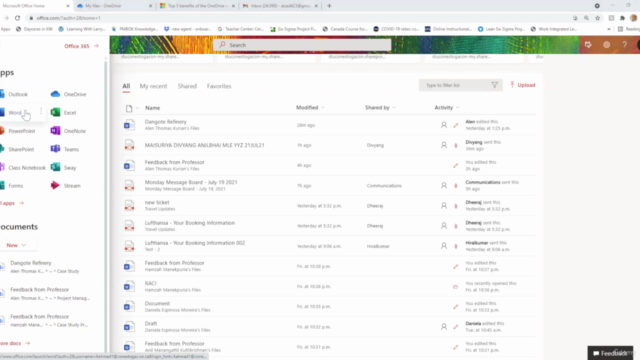Reload the page with the browser refresh button
Screen dimensions: 640x360
[x=17, y=18]
